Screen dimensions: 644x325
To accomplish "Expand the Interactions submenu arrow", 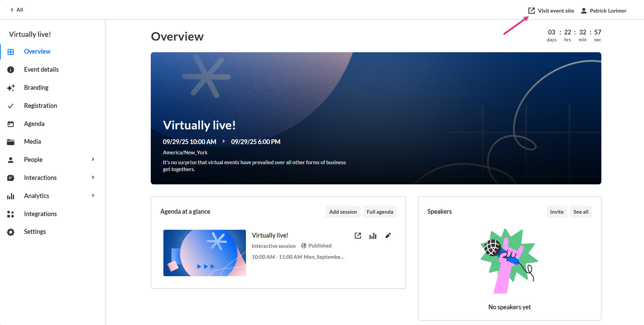I will click(x=93, y=178).
